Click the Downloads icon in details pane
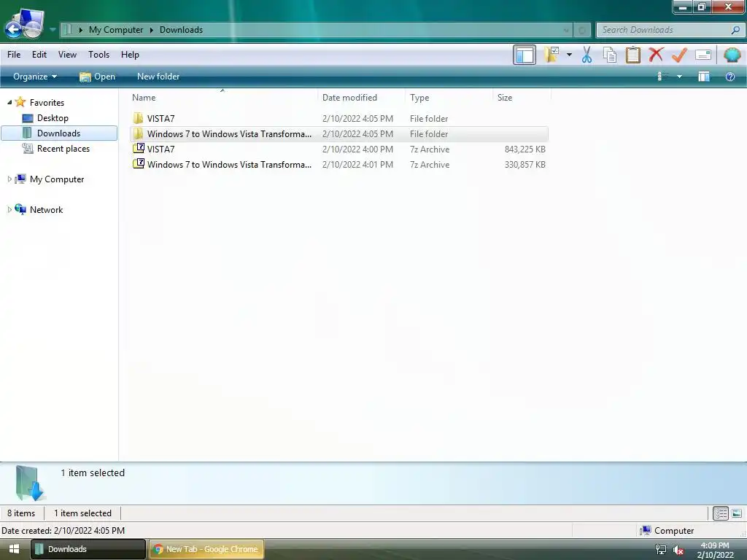The image size is (747, 560). pyautogui.click(x=30, y=483)
